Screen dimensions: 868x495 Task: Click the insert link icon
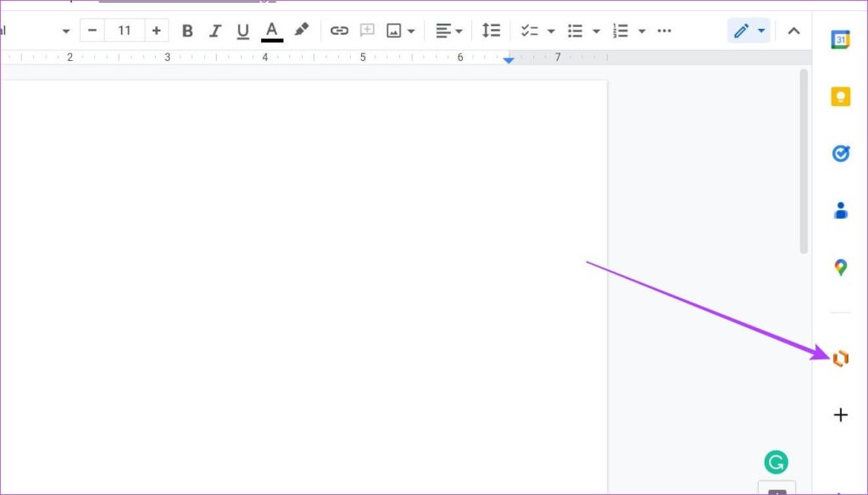[339, 31]
